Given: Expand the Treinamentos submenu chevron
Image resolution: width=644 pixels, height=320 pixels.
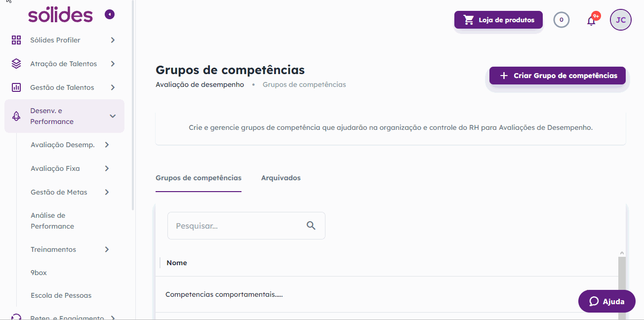Looking at the screenshot, I should 107,249.
